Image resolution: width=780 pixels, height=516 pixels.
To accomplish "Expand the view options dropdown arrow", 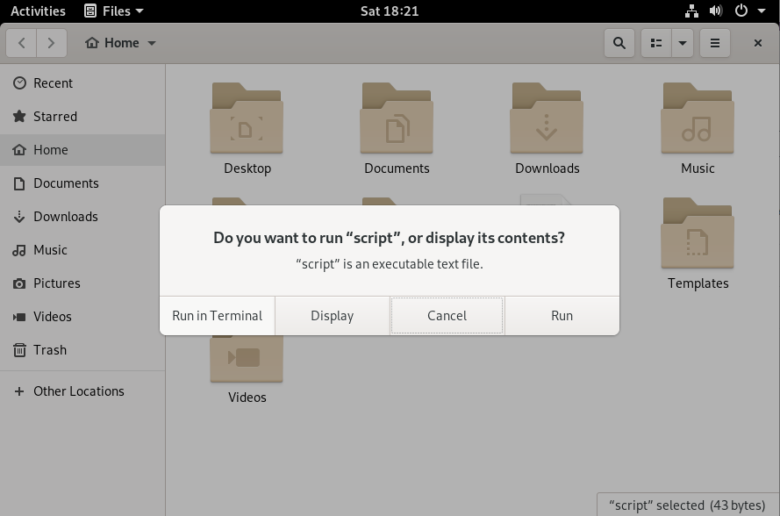I will [682, 43].
